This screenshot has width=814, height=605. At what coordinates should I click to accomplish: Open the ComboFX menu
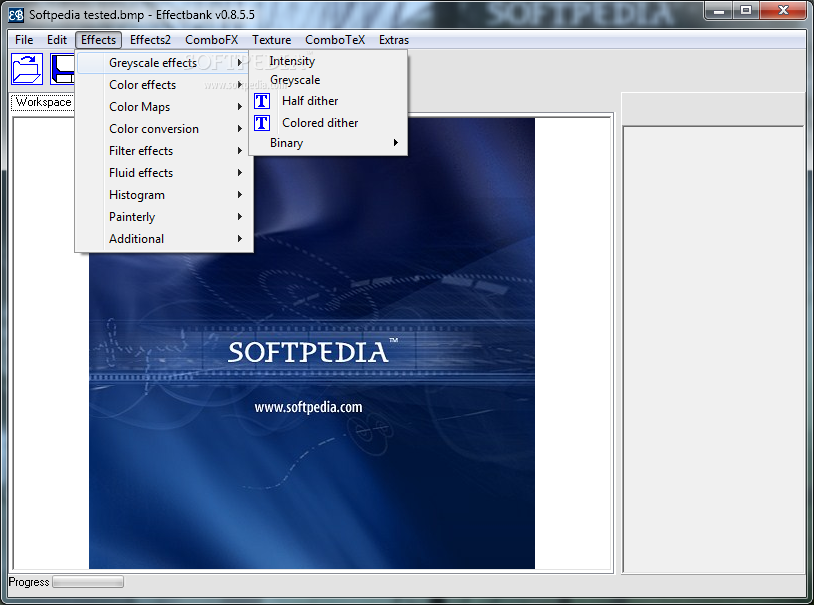point(211,40)
